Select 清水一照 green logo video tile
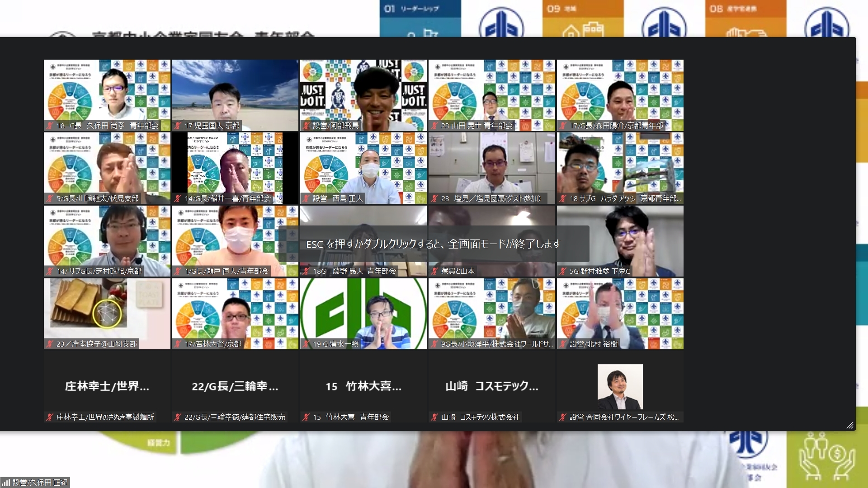This screenshot has height=488, width=868. coord(363,314)
